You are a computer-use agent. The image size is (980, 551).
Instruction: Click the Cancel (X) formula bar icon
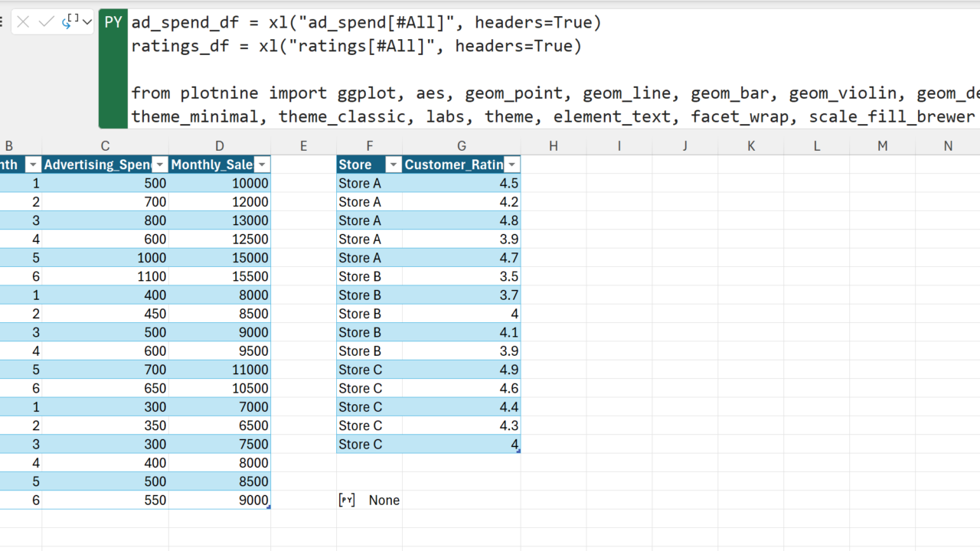[x=23, y=22]
